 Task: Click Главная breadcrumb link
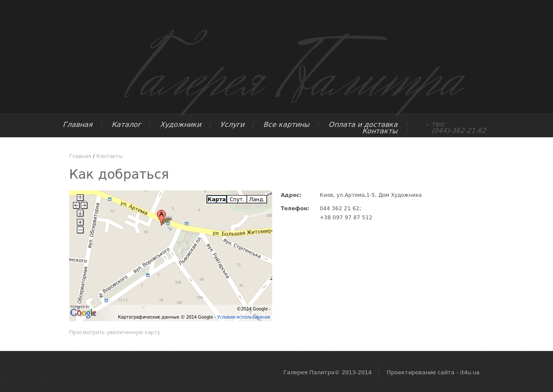coord(80,156)
